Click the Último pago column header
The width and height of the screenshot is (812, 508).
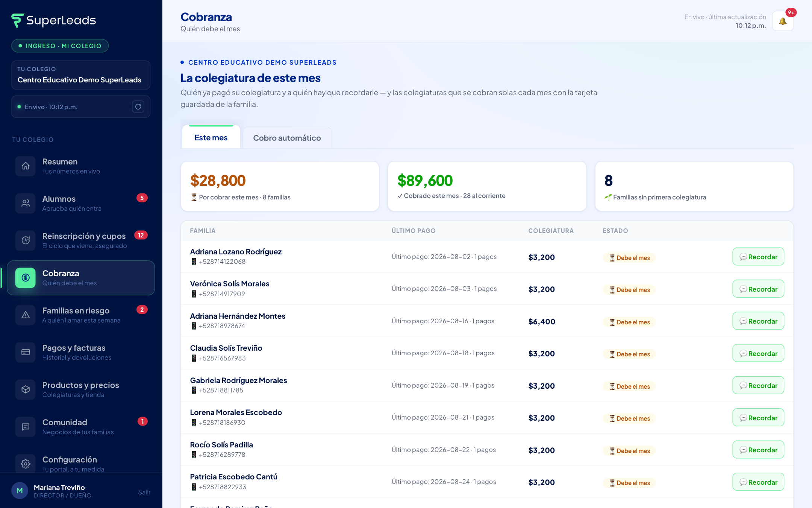point(414,231)
